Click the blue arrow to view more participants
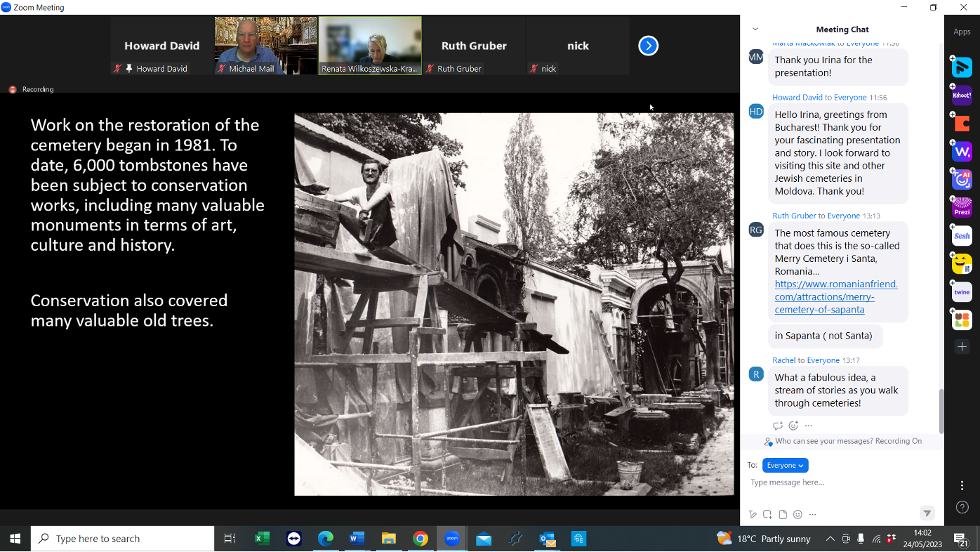This screenshot has width=980, height=552. [x=648, y=46]
